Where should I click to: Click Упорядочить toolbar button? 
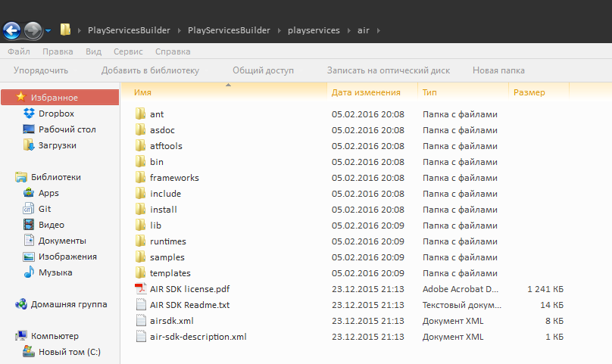[x=41, y=70]
